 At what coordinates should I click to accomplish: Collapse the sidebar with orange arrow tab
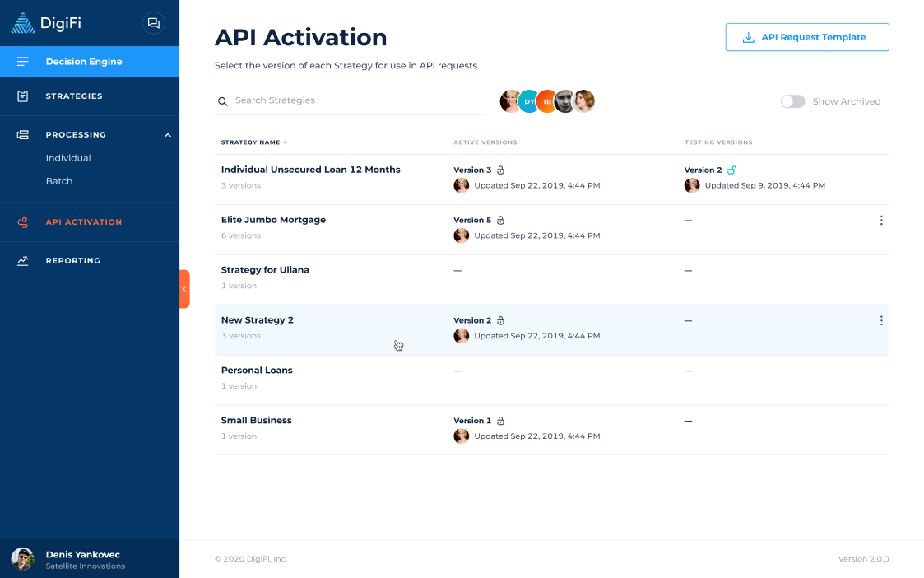click(x=184, y=289)
